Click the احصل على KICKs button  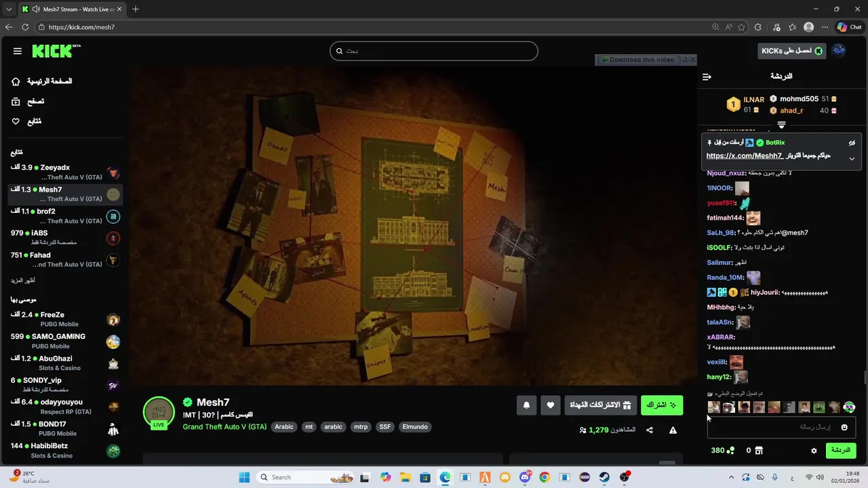792,51
